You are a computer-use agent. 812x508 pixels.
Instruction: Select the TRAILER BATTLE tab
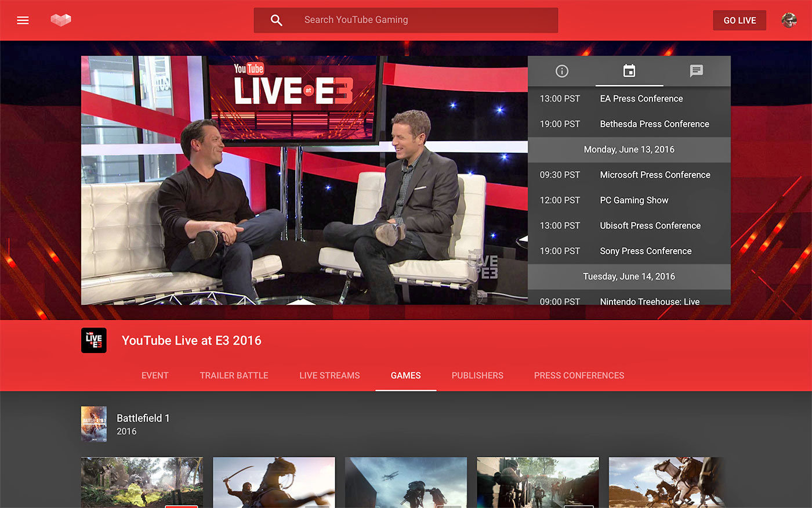pyautogui.click(x=234, y=376)
